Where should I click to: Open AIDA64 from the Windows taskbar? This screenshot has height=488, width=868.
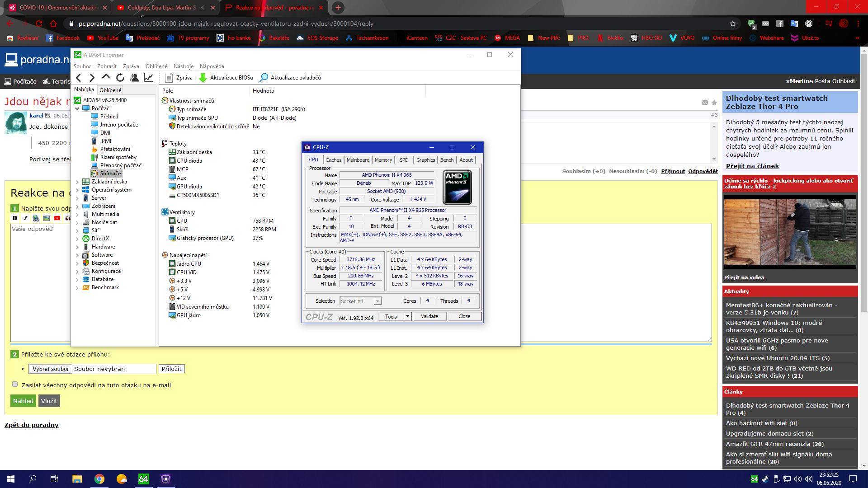(x=143, y=479)
